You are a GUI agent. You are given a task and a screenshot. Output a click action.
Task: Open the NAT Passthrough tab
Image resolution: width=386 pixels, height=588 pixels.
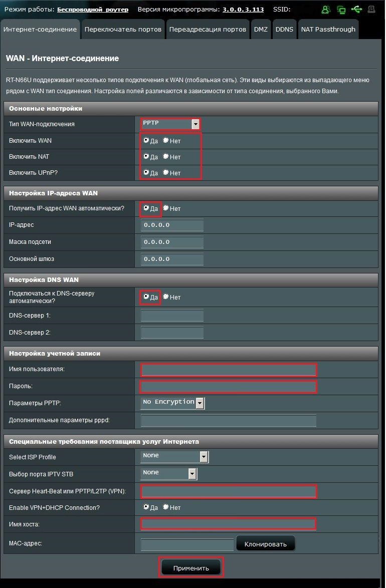click(x=328, y=29)
